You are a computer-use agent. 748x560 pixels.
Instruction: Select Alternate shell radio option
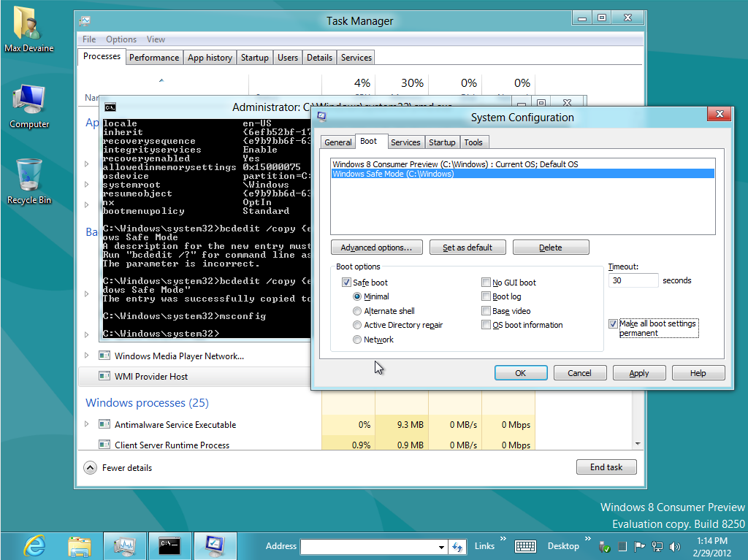click(x=356, y=311)
